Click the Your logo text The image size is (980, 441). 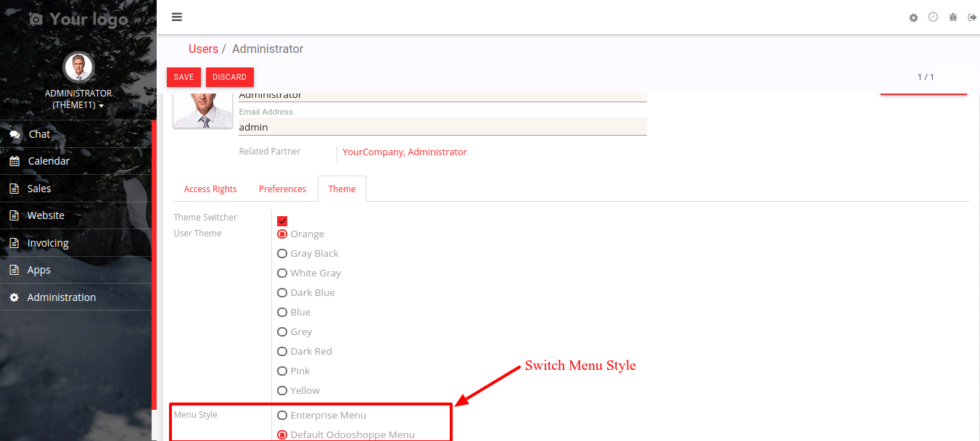[x=89, y=19]
